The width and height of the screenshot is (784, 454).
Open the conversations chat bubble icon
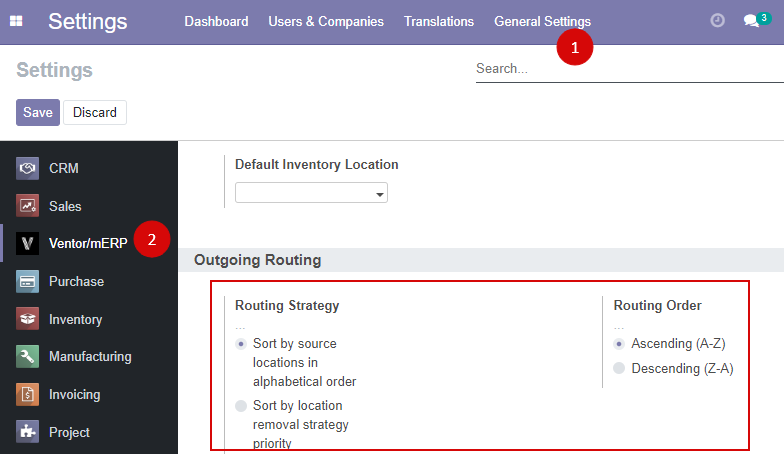coord(751,21)
